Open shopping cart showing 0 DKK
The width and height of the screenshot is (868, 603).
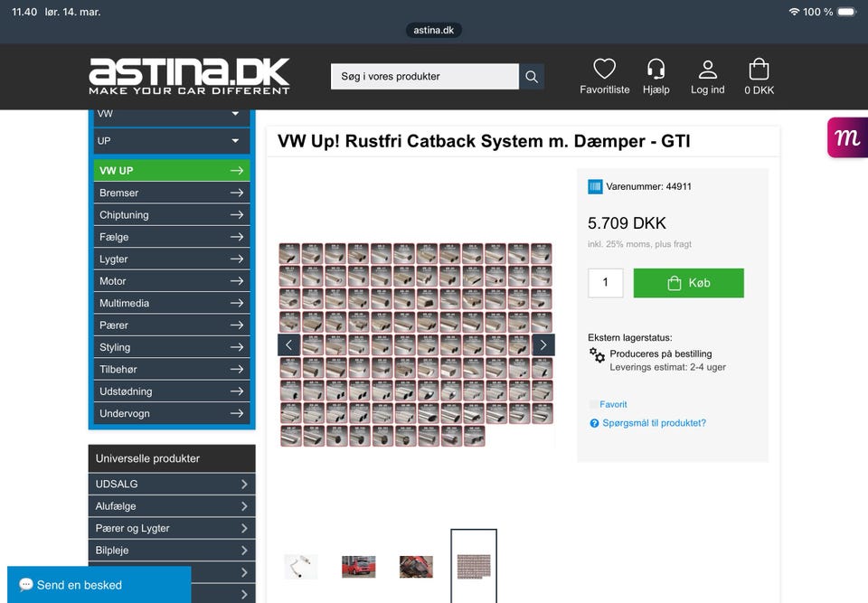click(759, 70)
